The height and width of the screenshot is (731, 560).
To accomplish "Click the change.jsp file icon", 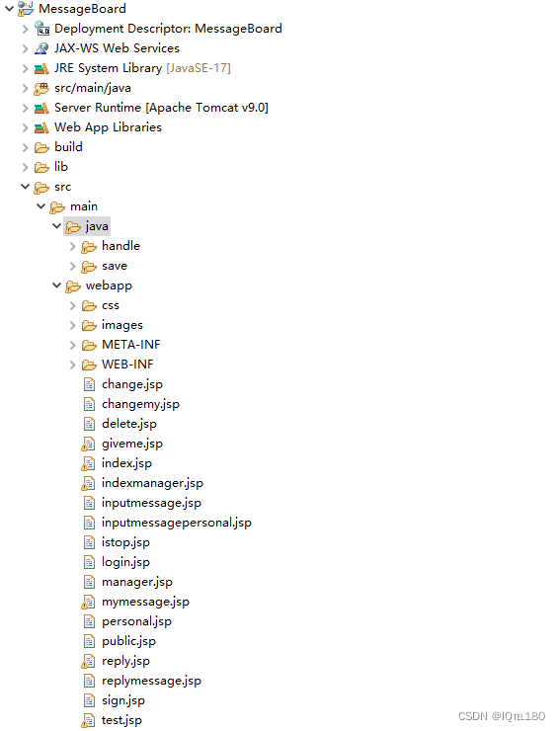I will coord(89,384).
